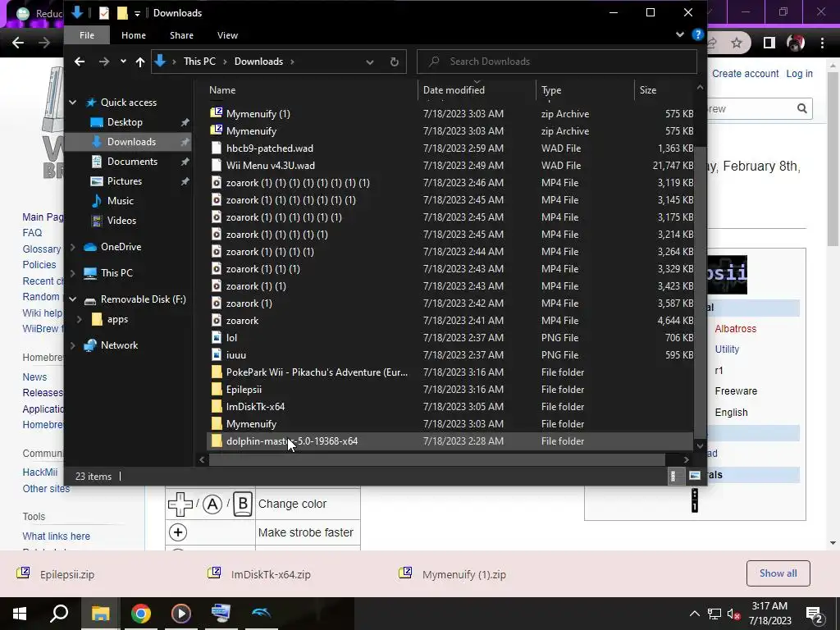840x630 pixels.
Task: Click the horizontal scrollbar in file list
Action: coord(437,459)
